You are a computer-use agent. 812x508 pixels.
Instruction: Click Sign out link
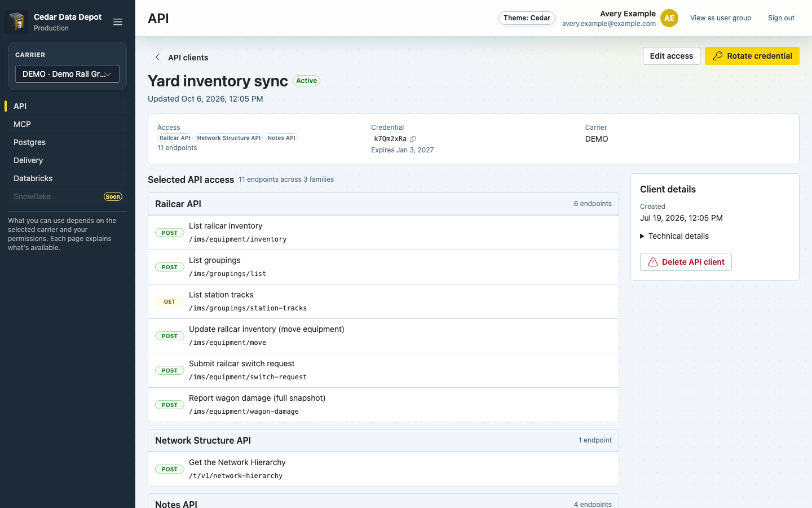pyautogui.click(x=781, y=18)
